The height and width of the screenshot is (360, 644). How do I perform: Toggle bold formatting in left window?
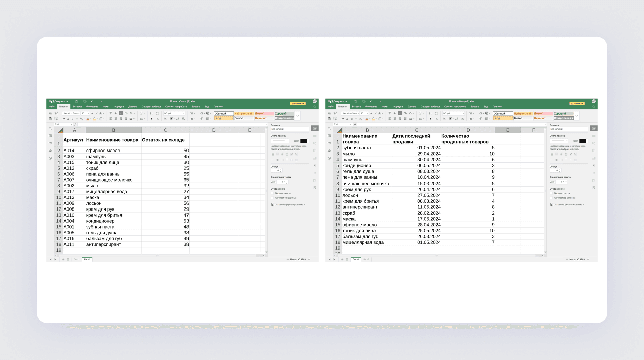click(64, 119)
